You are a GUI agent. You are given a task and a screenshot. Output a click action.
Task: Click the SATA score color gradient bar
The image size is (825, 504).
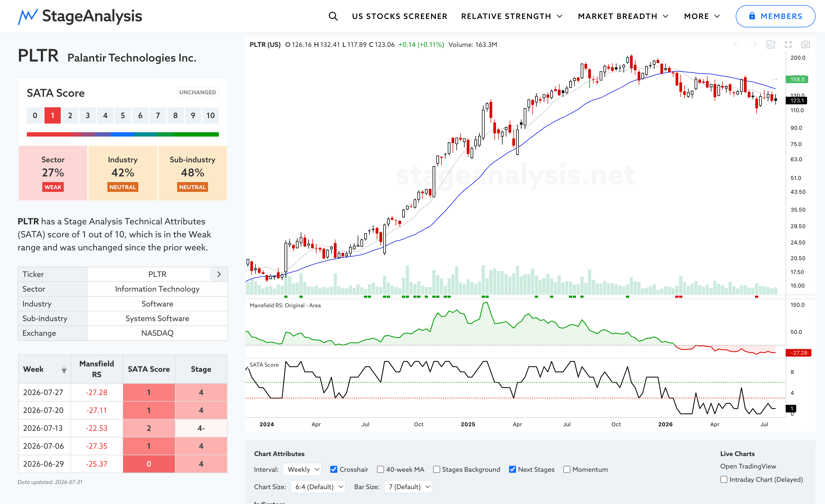[123, 134]
